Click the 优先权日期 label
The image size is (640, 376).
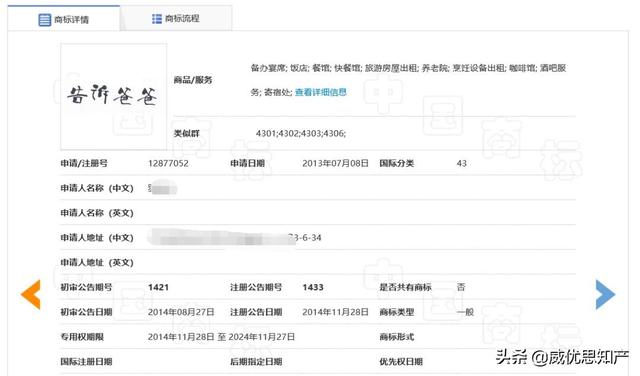point(401,362)
